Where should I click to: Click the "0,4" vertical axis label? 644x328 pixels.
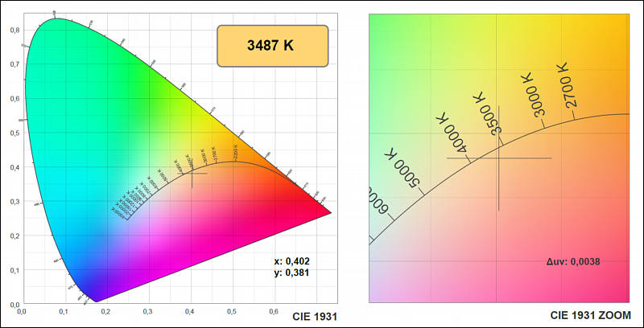14,167
